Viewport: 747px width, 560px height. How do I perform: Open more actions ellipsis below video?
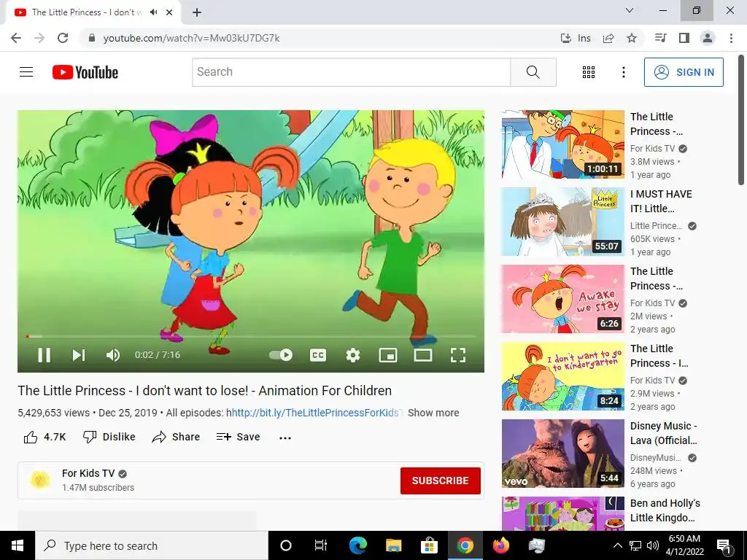(285, 437)
